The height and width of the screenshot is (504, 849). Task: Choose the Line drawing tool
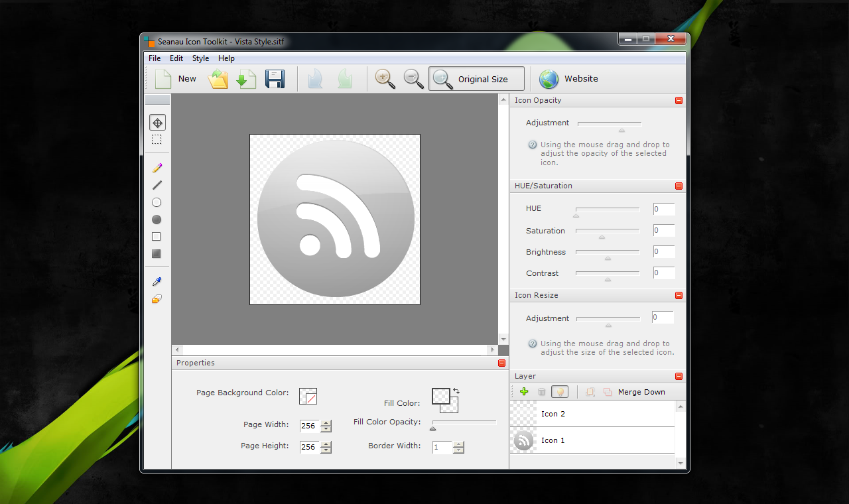click(157, 185)
